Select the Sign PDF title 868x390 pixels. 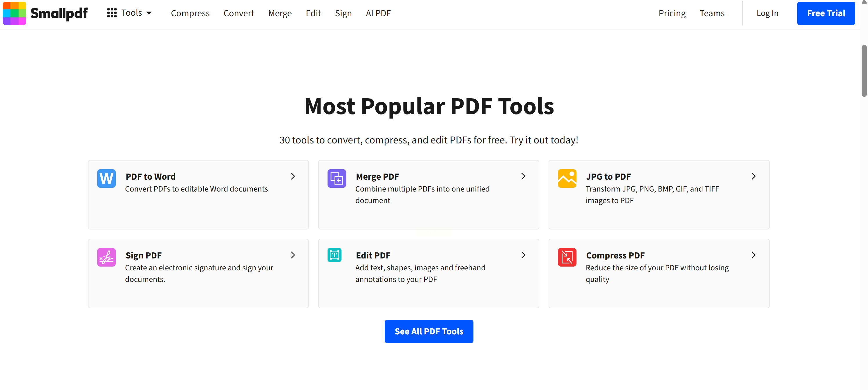[x=143, y=255]
